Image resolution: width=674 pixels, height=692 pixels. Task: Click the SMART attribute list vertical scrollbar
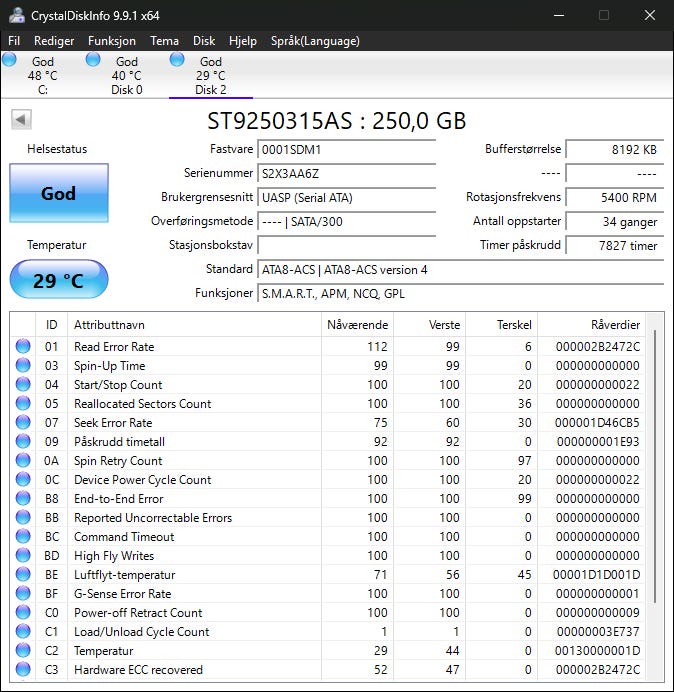click(x=655, y=466)
